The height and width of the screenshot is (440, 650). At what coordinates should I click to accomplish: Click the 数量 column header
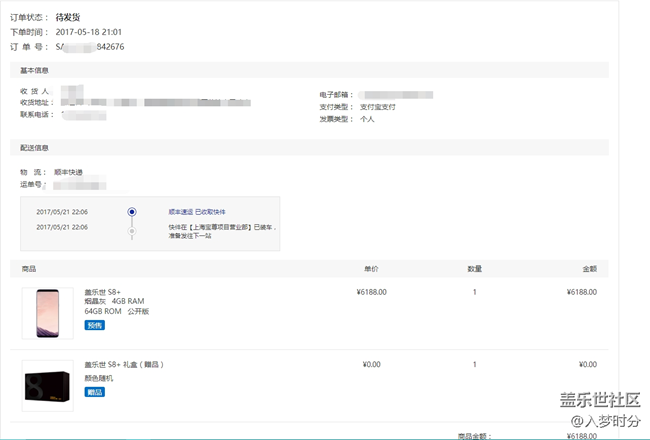[474, 269]
